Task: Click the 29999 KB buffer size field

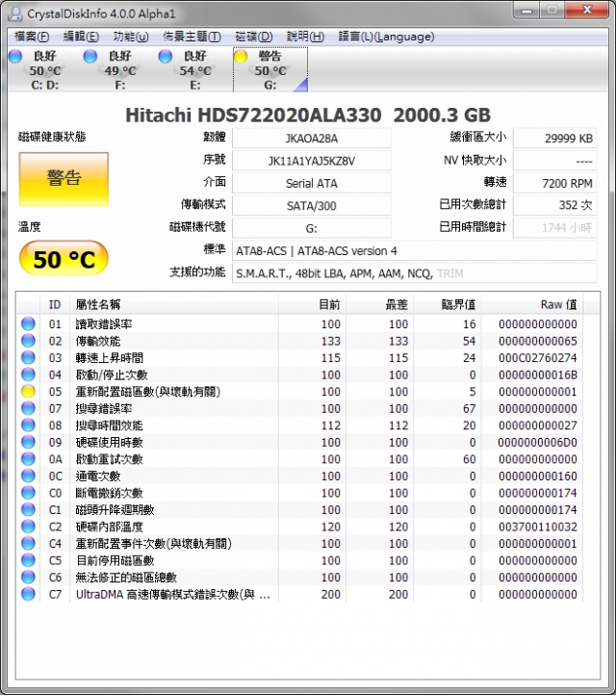Action: (554, 138)
